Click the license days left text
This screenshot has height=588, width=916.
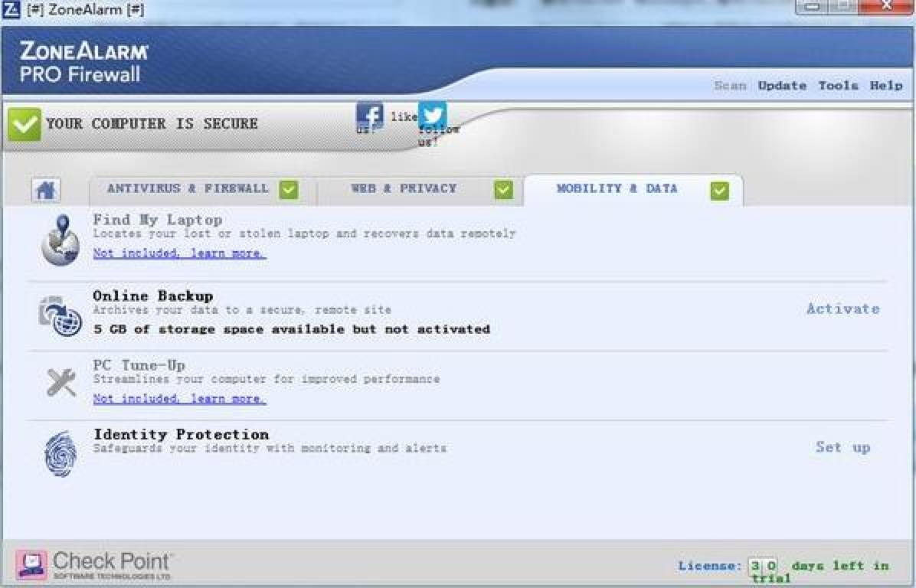784,570
